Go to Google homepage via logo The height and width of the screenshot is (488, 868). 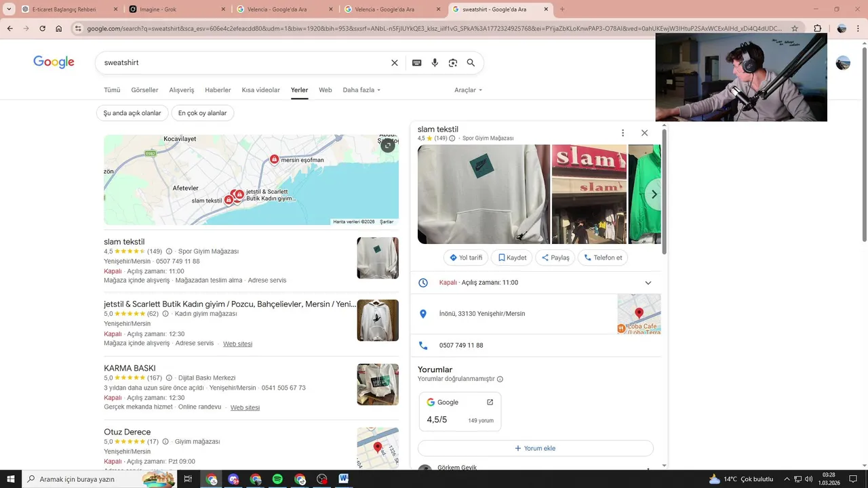pos(54,62)
